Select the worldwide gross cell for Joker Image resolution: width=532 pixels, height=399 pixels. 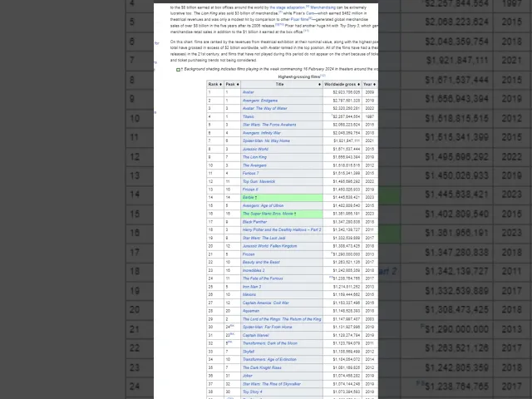[342, 376]
